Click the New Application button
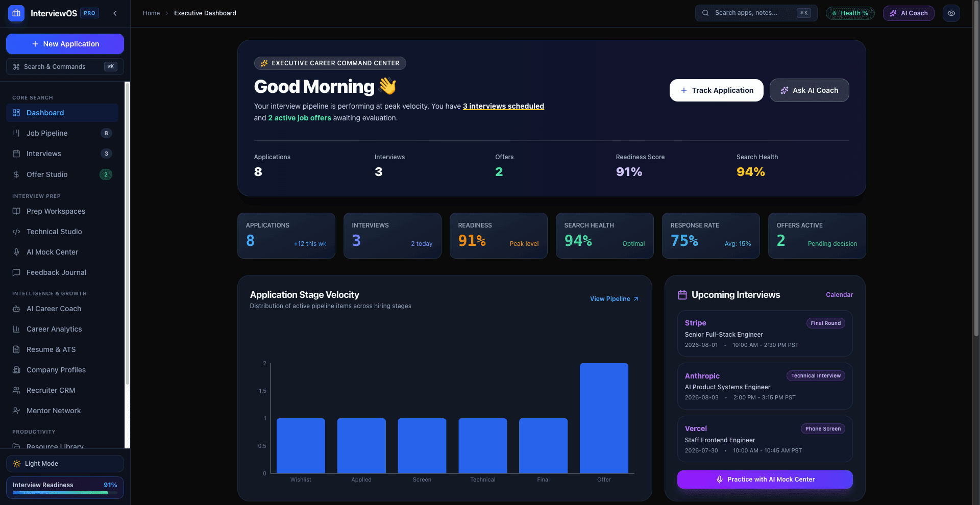 pyautogui.click(x=65, y=44)
